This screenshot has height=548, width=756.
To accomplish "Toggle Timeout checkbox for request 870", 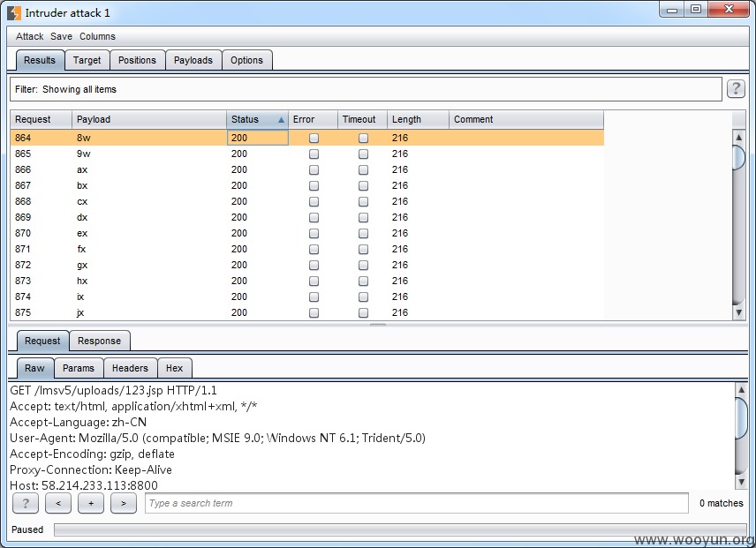I will coord(364,234).
